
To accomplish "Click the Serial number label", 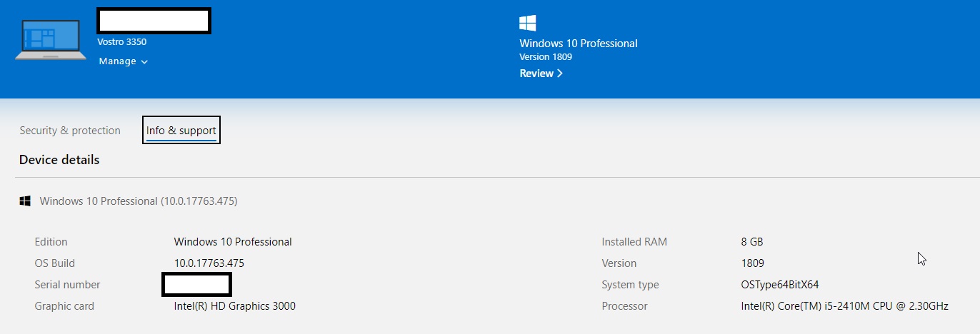I will pos(67,285).
